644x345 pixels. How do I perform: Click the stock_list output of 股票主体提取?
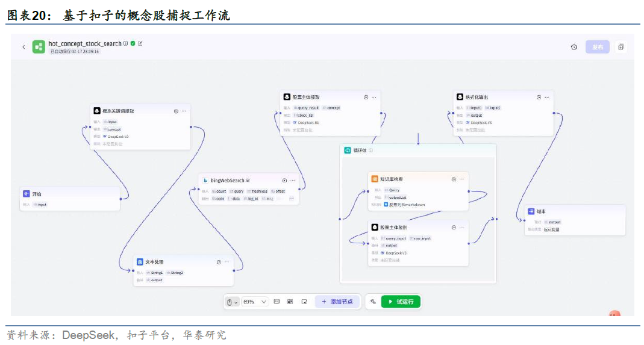(x=304, y=116)
